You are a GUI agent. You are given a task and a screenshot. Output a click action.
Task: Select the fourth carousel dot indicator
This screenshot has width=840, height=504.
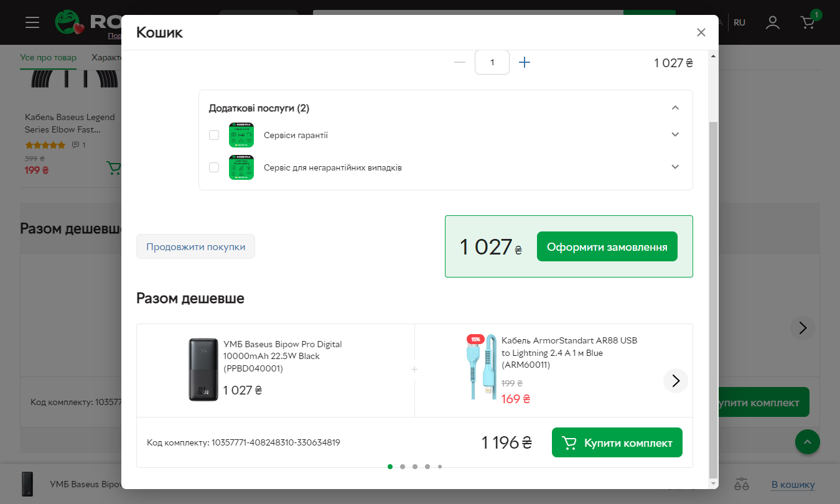pyautogui.click(x=427, y=466)
